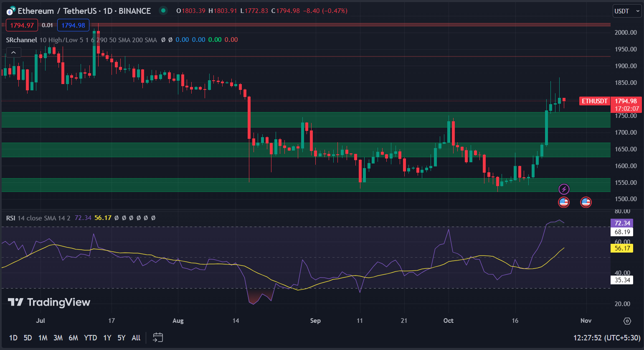
Task: Click the 40.00 RSI axis label
Action: 622,273
